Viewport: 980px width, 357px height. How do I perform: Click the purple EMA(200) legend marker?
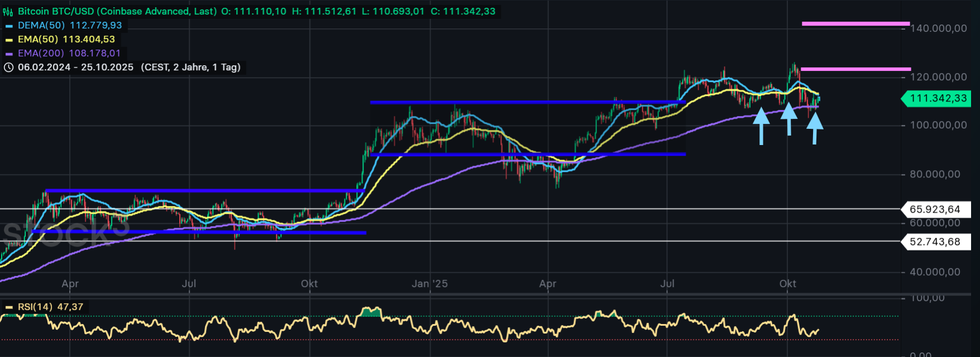pos(9,54)
